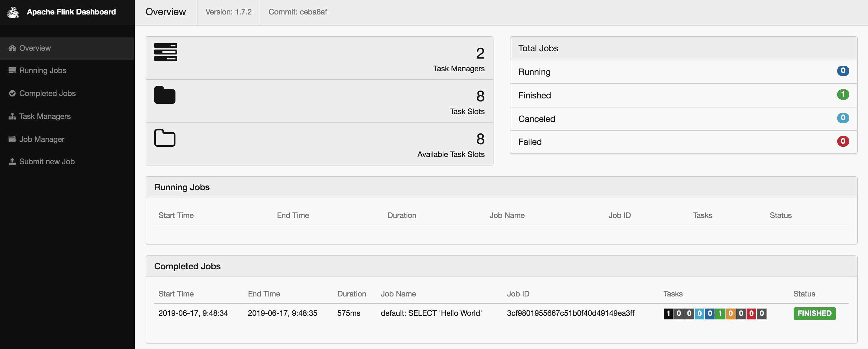
Task: Open Running Jobs in the sidebar
Action: (67, 70)
